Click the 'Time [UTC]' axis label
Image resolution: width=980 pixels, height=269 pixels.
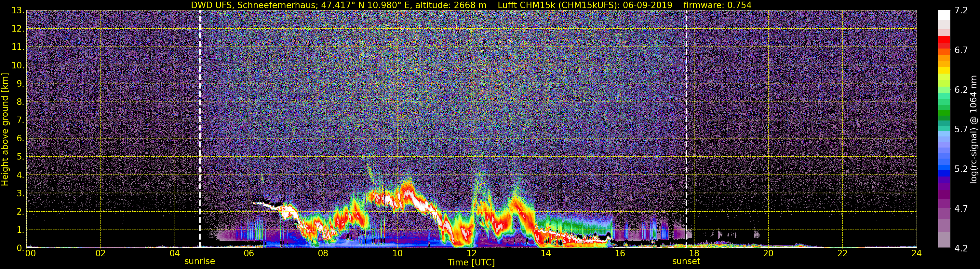tap(471, 262)
